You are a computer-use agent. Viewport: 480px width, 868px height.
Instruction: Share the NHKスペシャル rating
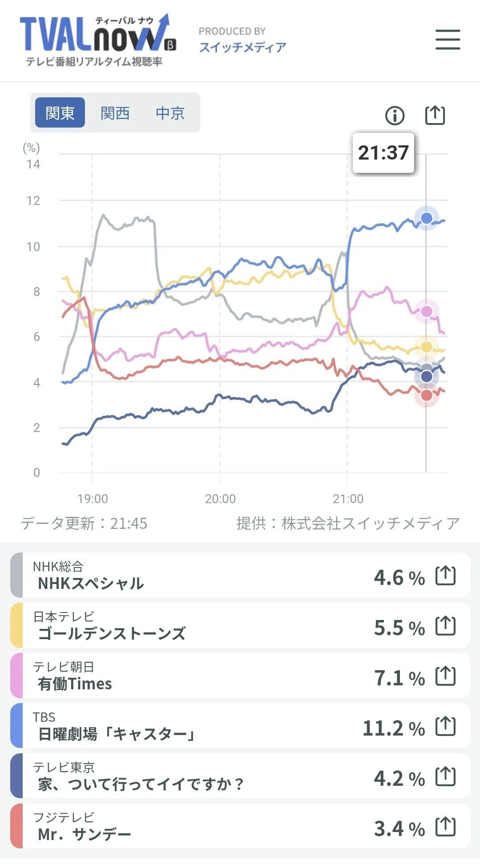(x=445, y=576)
